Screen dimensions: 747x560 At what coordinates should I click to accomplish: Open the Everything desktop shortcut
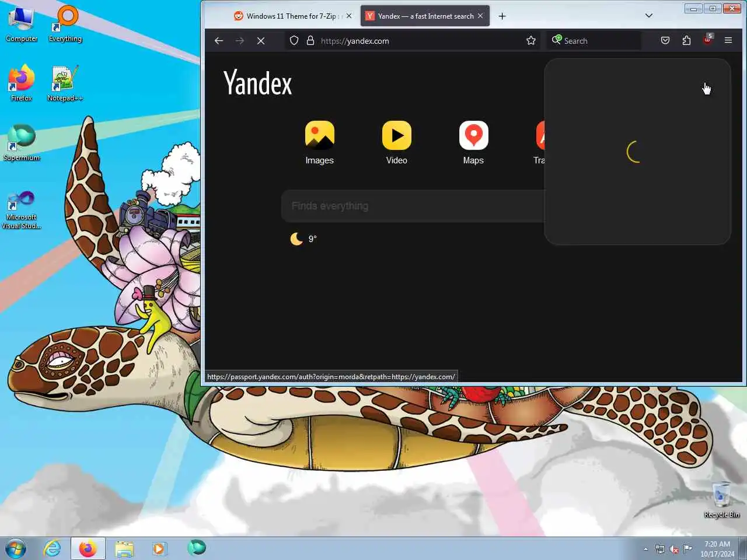[x=65, y=24]
